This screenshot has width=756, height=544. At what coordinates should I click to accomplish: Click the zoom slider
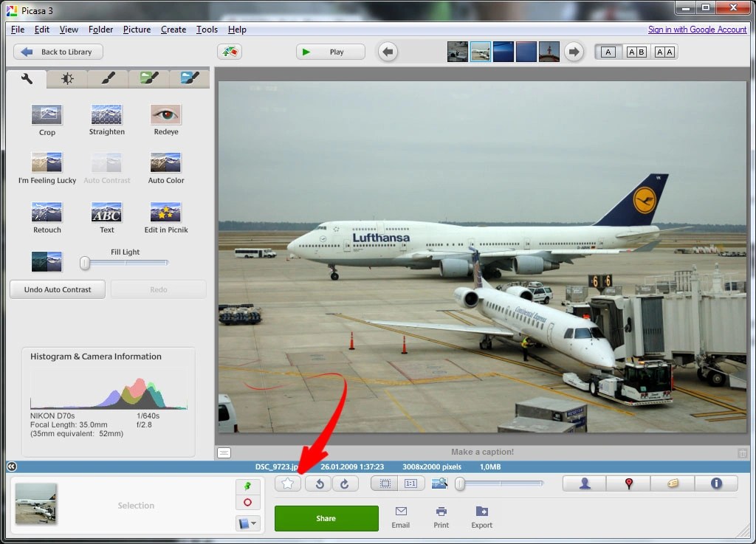coord(500,483)
